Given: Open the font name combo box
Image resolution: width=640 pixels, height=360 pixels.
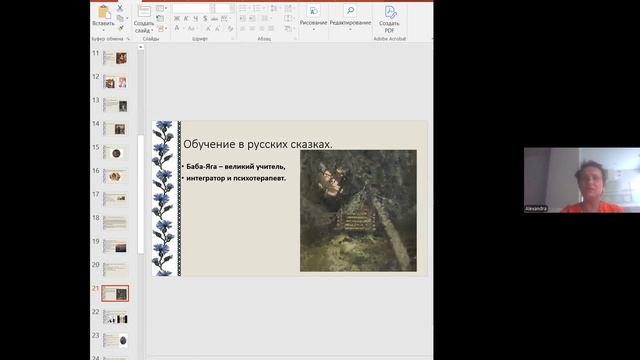Looking at the screenshot, I should 193,9.
